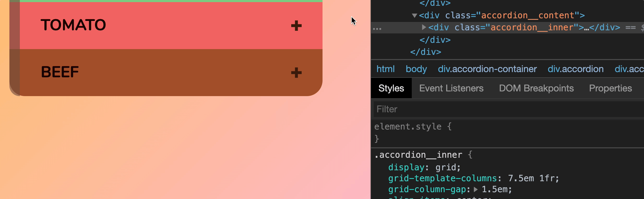Click the .accordion__inner rule selector
Image resolution: width=644 pixels, height=199 pixels.
(418, 155)
